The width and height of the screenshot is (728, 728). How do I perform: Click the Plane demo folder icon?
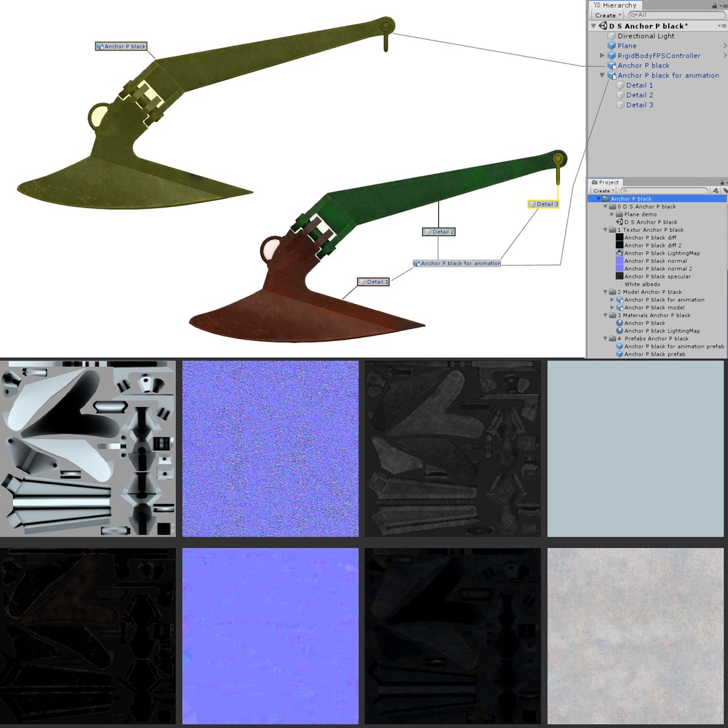pyautogui.click(x=619, y=214)
